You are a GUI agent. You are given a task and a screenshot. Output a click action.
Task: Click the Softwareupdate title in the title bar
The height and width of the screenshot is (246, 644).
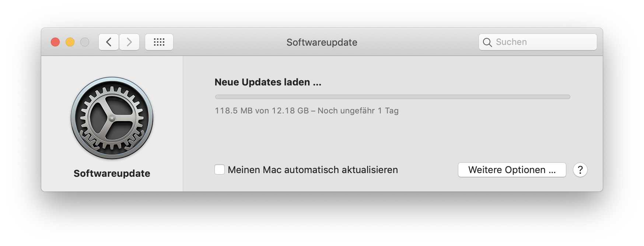pos(322,42)
